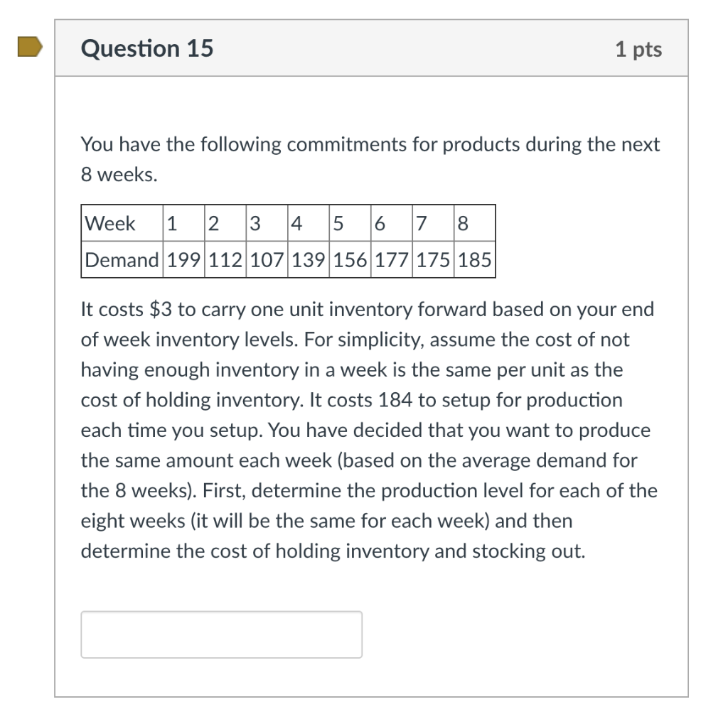Select demand value 139 for week 4
Viewport: 728px width, 719px height.
307,260
